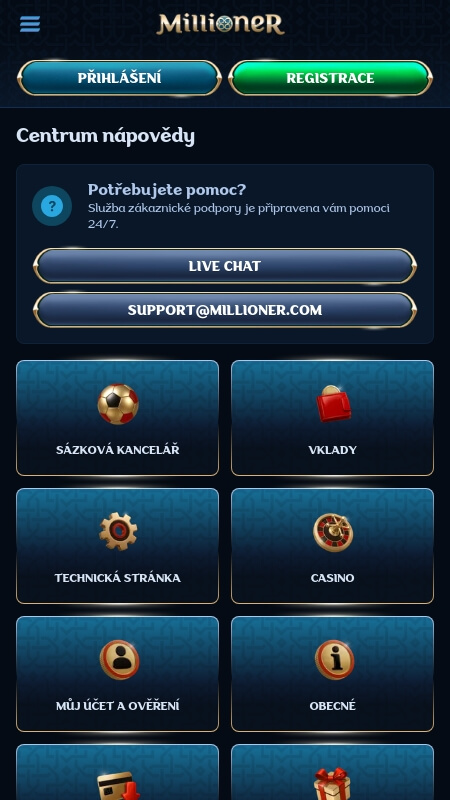Screen dimensions: 450x800
Task: Open the hamburger menu icon
Action: click(x=30, y=24)
